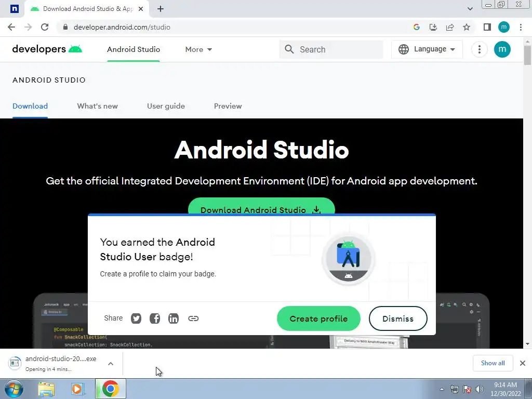
Task: Click the scrollbar down arrow
Action: click(x=527, y=344)
